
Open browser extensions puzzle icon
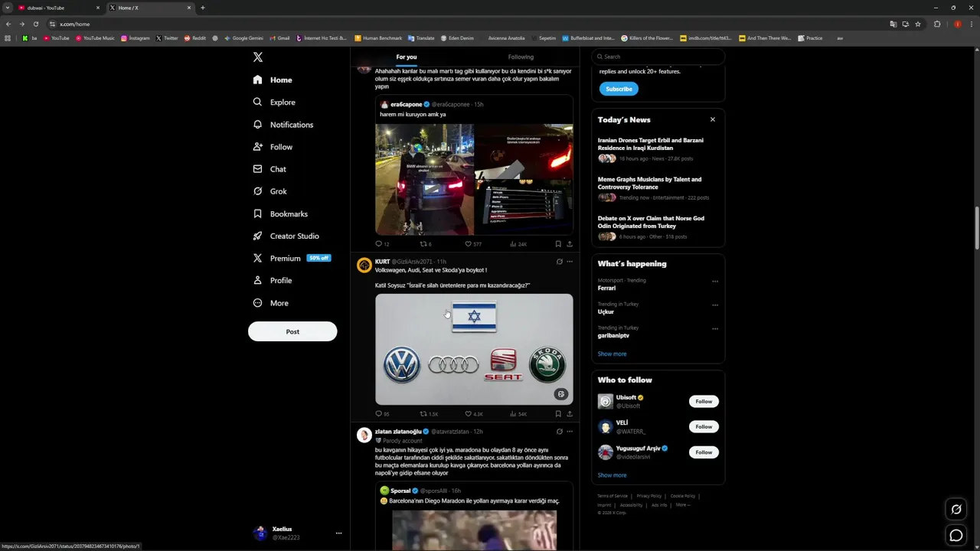pos(937,24)
